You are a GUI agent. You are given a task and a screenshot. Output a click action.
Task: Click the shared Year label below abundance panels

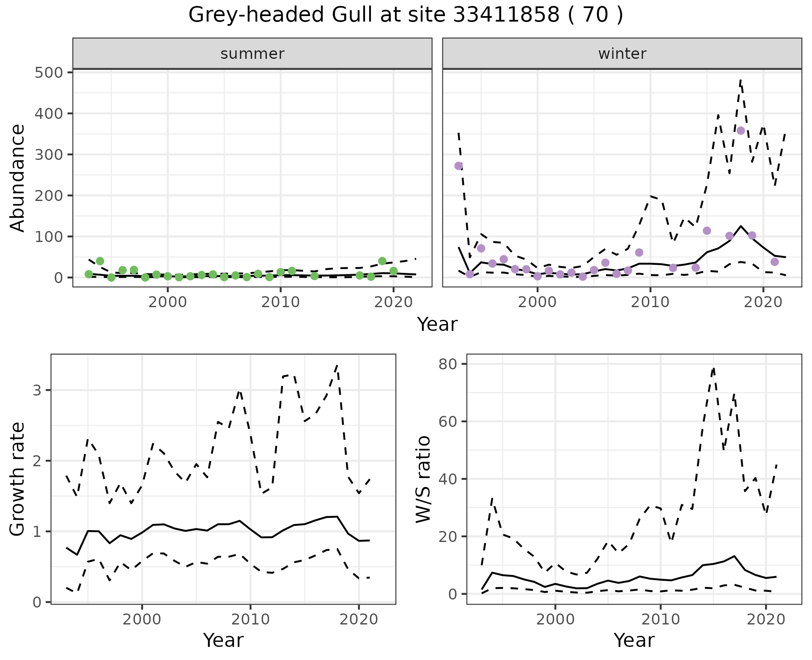coord(437,324)
